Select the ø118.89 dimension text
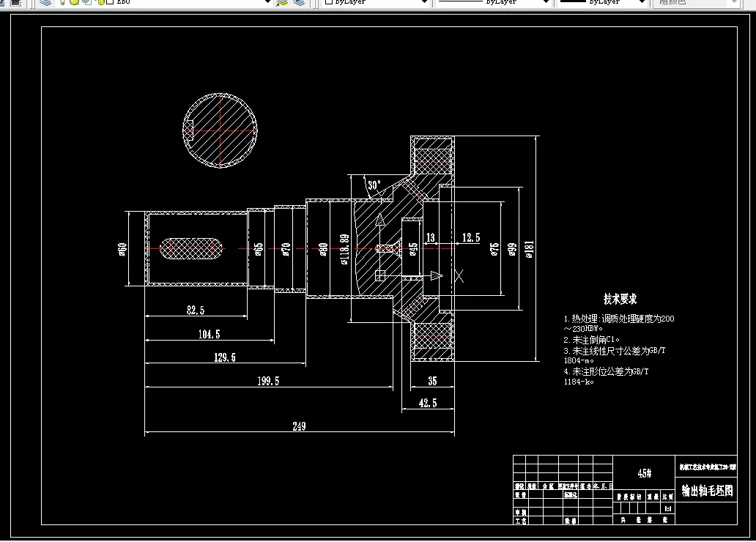The image size is (756, 542). pyautogui.click(x=344, y=249)
